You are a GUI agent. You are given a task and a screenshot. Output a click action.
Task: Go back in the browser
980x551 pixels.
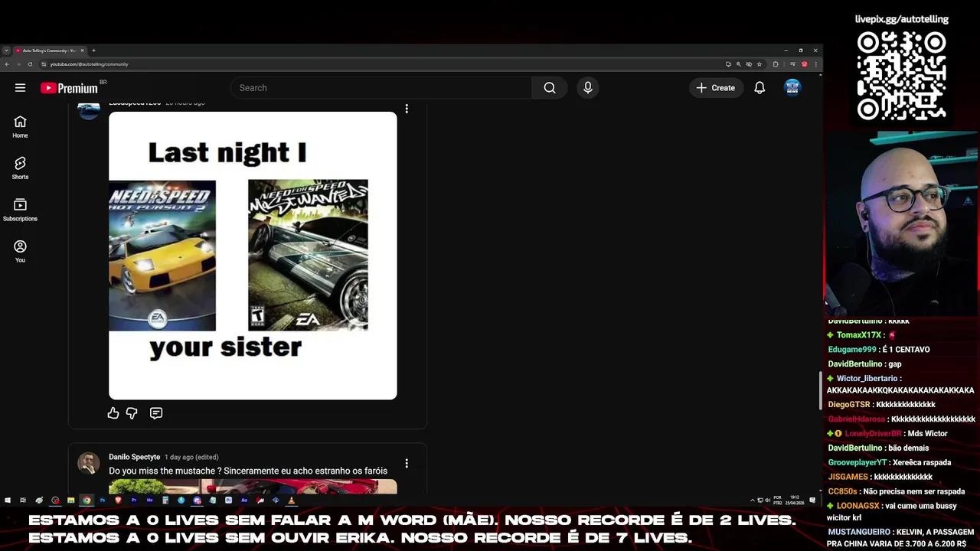tap(7, 64)
